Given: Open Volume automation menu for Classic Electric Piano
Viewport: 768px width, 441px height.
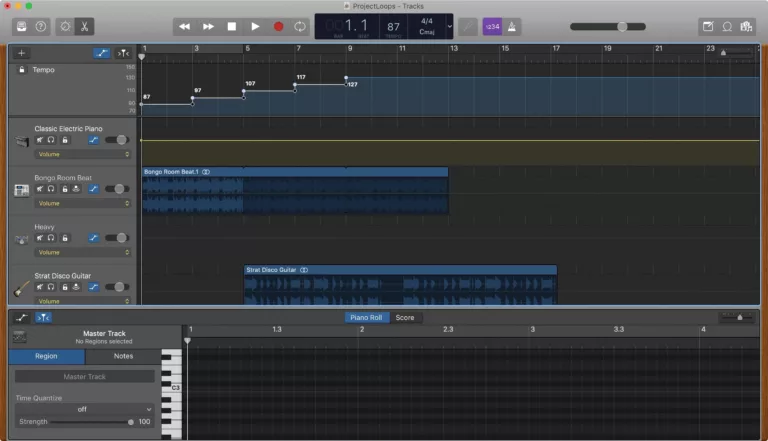Looking at the screenshot, I should pos(83,154).
